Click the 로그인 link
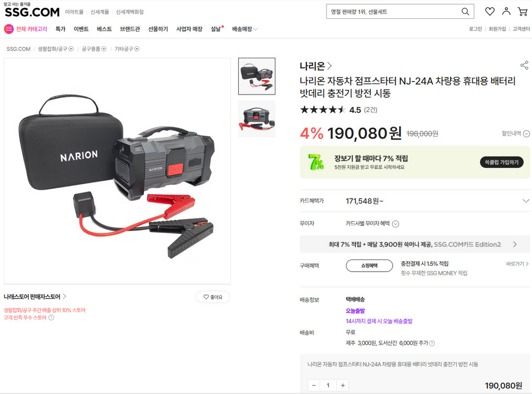The image size is (532, 394). pyautogui.click(x=475, y=29)
